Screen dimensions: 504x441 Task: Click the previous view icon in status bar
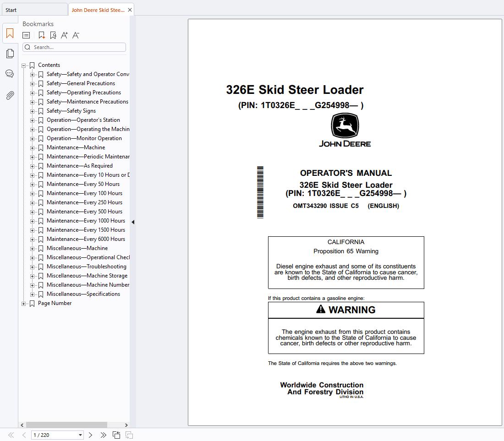click(116, 435)
